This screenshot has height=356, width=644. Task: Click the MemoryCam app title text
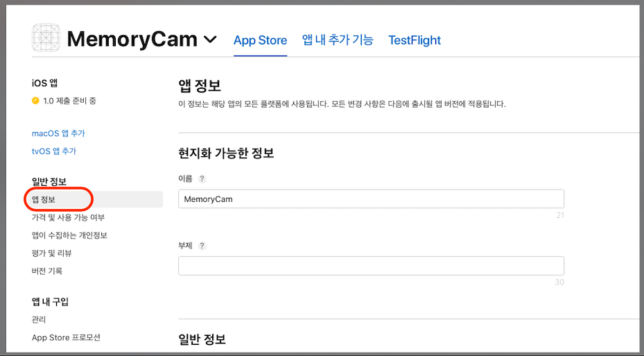(132, 40)
